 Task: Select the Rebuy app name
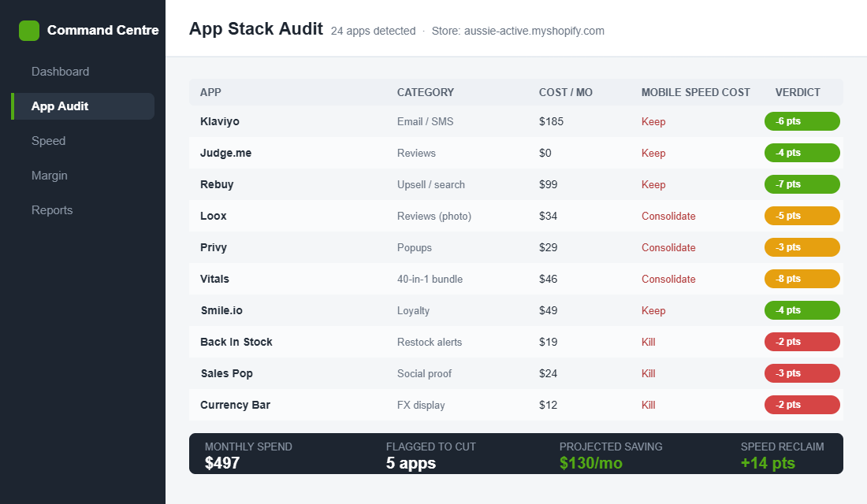[217, 184]
